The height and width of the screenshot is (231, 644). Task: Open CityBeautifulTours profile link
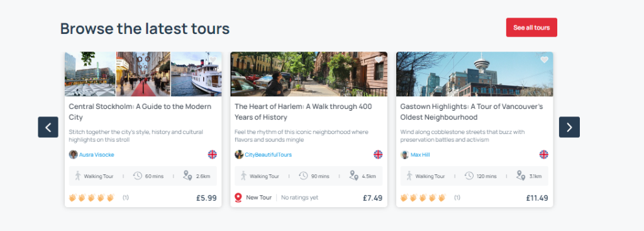pos(268,155)
